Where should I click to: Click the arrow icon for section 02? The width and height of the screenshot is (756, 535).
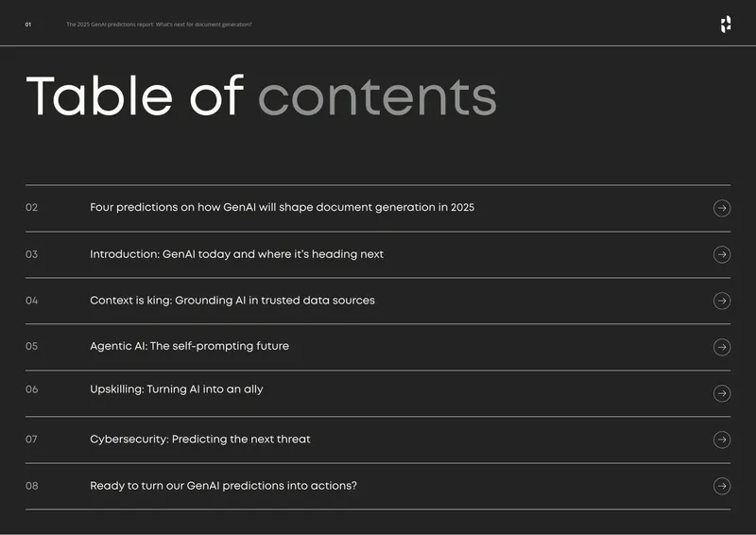(x=721, y=208)
